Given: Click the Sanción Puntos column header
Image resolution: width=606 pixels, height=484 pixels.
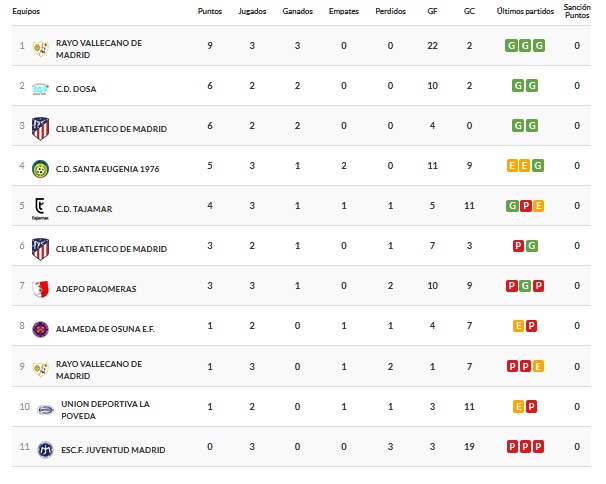Looking at the screenshot, I should click(x=577, y=11).
